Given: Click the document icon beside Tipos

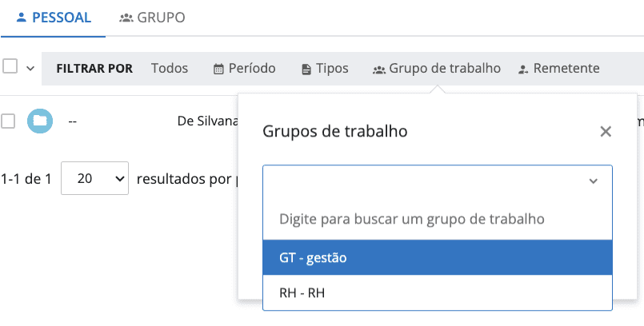Looking at the screenshot, I should (x=306, y=70).
